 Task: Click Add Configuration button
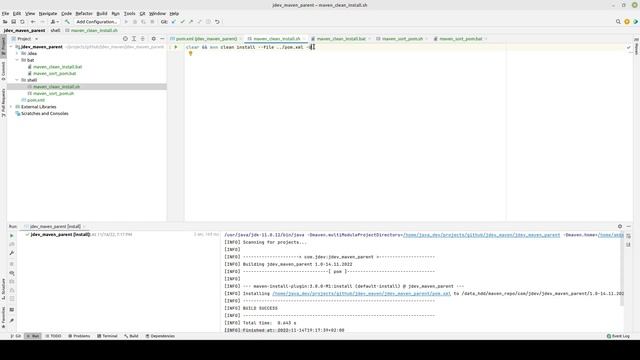click(96, 22)
